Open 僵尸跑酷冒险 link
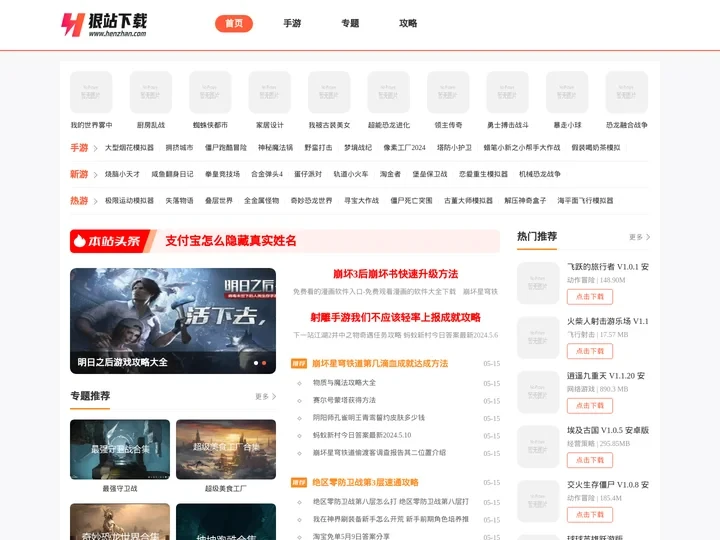This screenshot has width=720, height=540. click(x=225, y=148)
